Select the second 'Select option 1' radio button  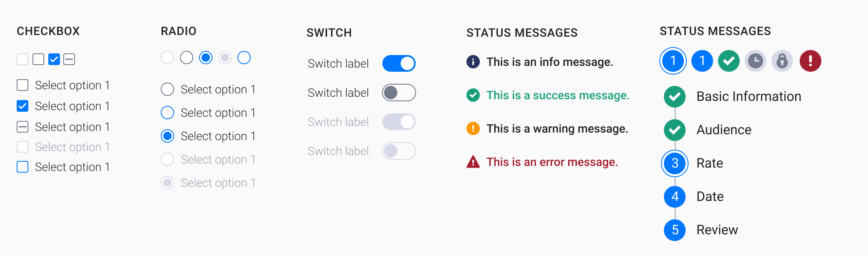point(167,113)
